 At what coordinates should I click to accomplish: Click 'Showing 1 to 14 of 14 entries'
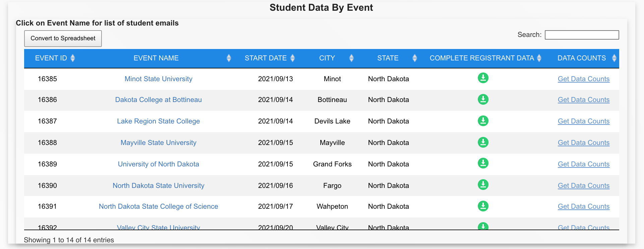69,240
